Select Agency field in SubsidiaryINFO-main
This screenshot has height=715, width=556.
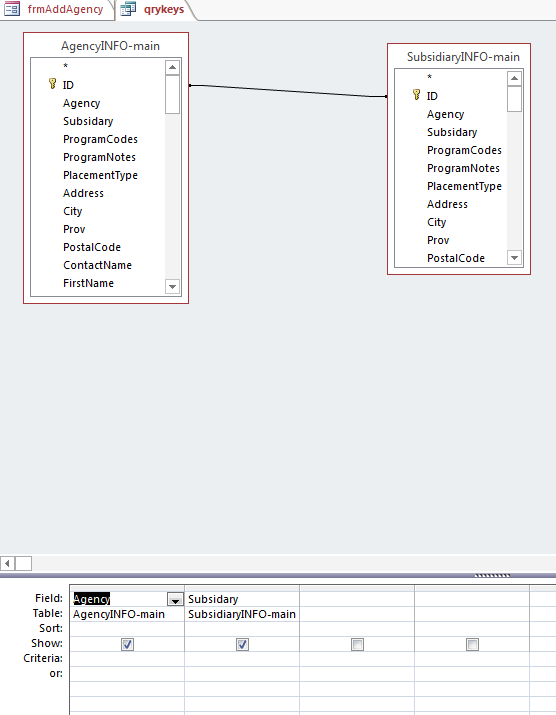click(x=445, y=114)
